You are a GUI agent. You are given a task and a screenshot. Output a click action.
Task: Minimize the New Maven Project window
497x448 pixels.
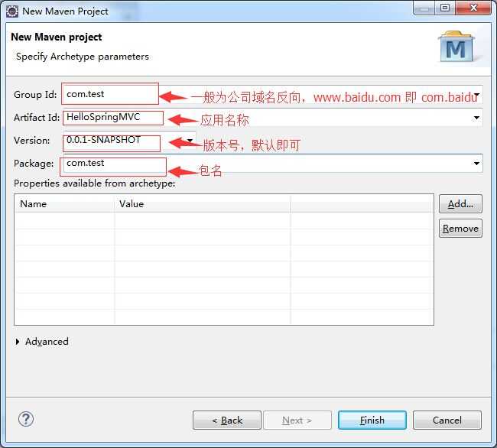click(x=424, y=8)
